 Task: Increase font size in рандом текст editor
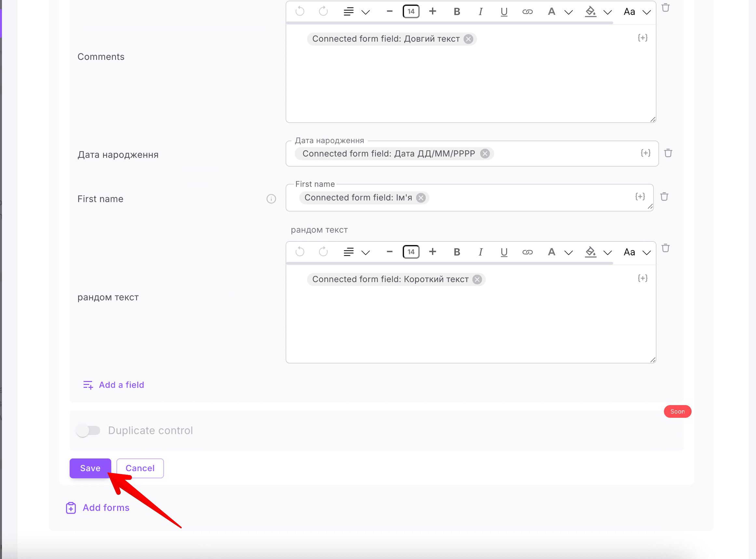[432, 252]
